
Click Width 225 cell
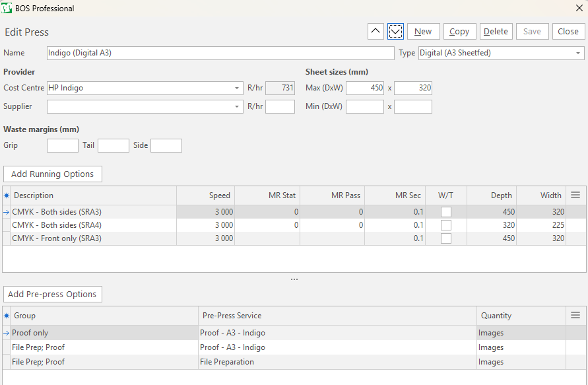pos(541,225)
